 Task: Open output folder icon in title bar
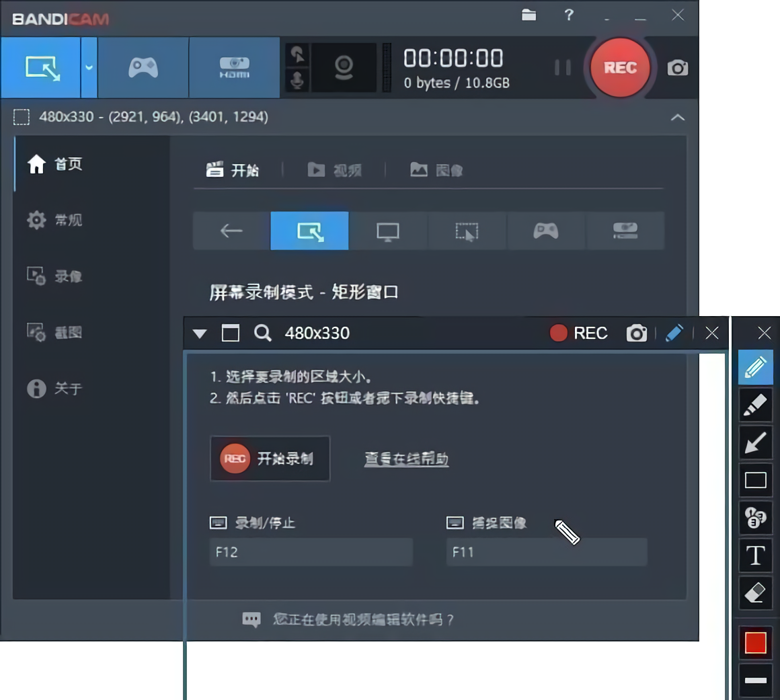point(529,15)
